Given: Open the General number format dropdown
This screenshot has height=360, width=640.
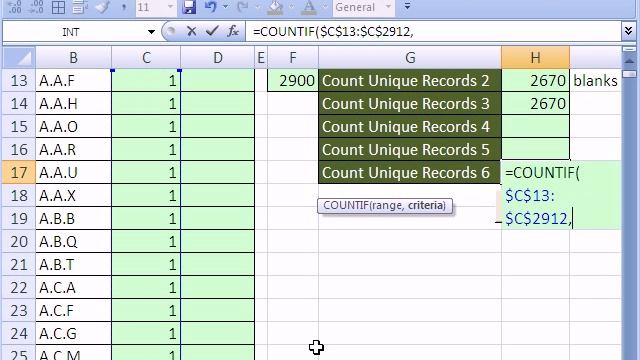Looking at the screenshot, I should pos(389,7).
